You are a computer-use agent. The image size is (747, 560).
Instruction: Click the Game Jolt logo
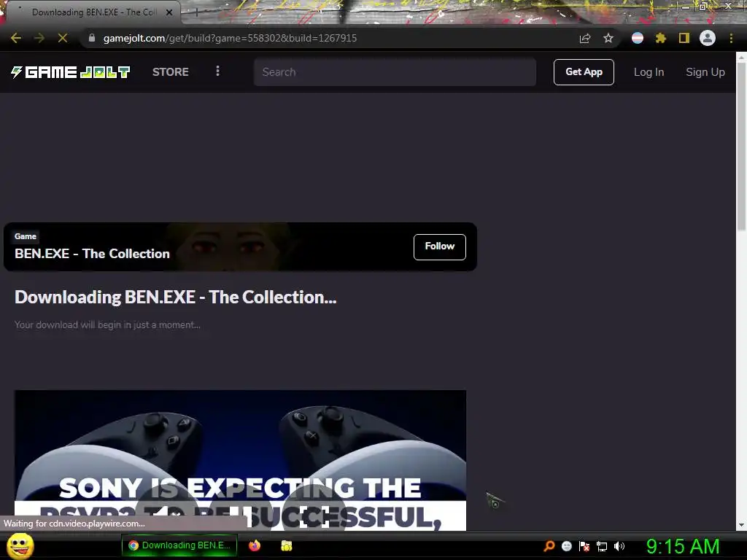[71, 72]
